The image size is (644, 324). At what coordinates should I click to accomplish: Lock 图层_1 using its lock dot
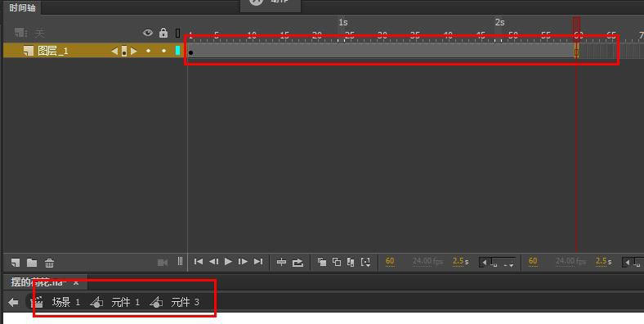(164, 51)
